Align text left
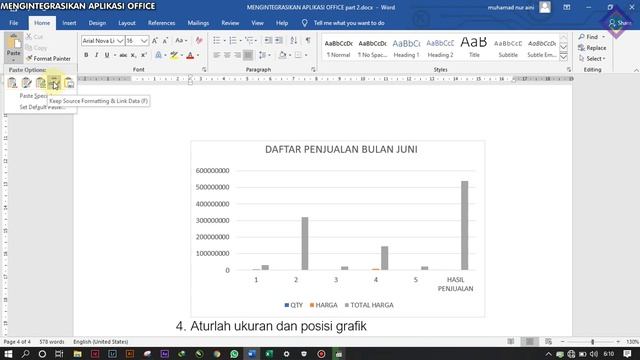This screenshot has width=640, height=360. tap(217, 55)
